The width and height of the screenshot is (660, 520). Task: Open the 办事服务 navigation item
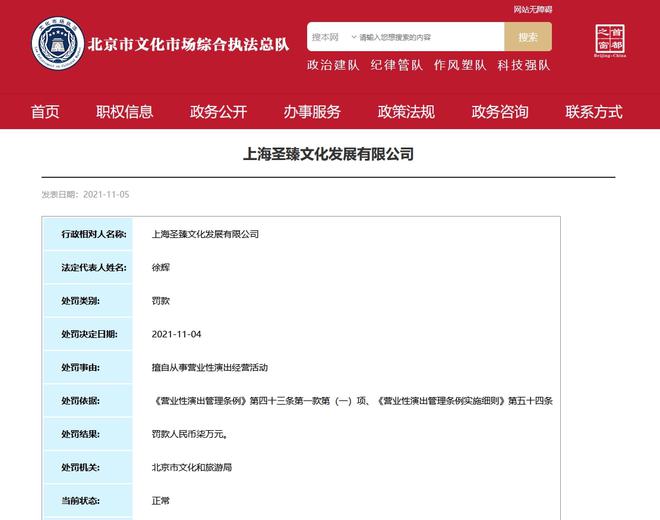coord(312,112)
